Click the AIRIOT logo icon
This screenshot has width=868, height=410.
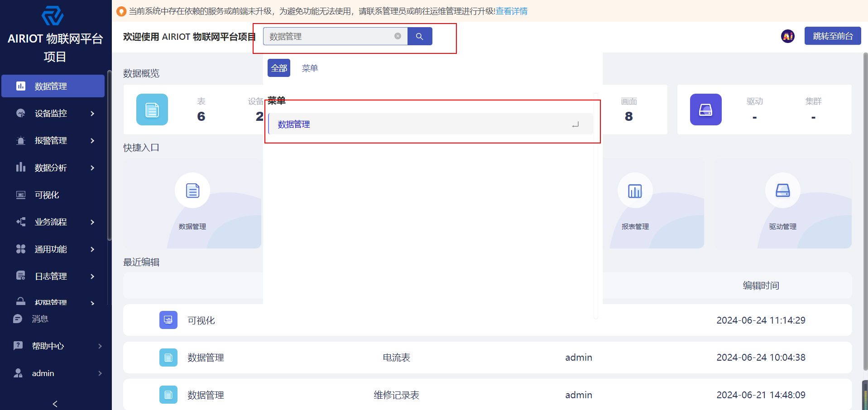(53, 15)
